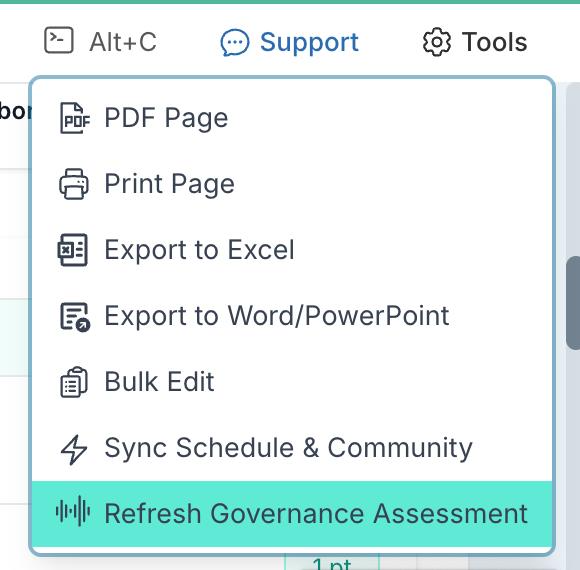The width and height of the screenshot is (580, 570).
Task: Open the Tools dropdown menu
Action: click(475, 42)
